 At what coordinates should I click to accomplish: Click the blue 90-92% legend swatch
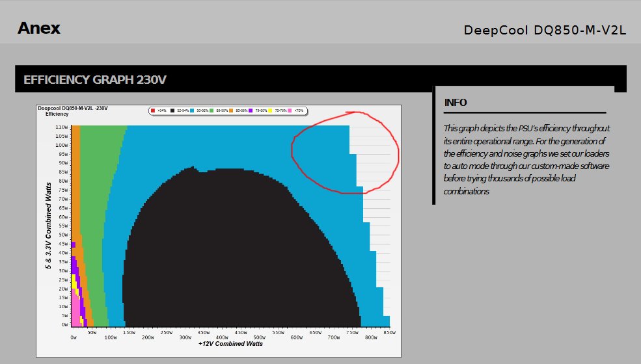[x=192, y=110]
